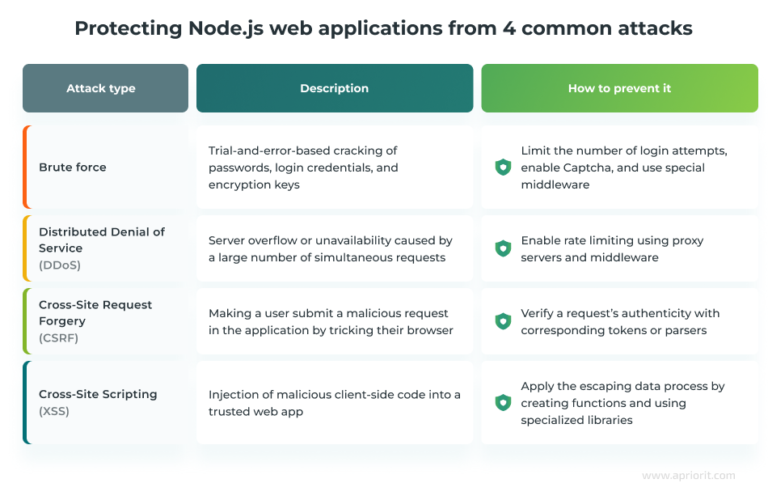
Task: Click the Cross-Site Scripting (XSS) label
Action: (x=98, y=402)
